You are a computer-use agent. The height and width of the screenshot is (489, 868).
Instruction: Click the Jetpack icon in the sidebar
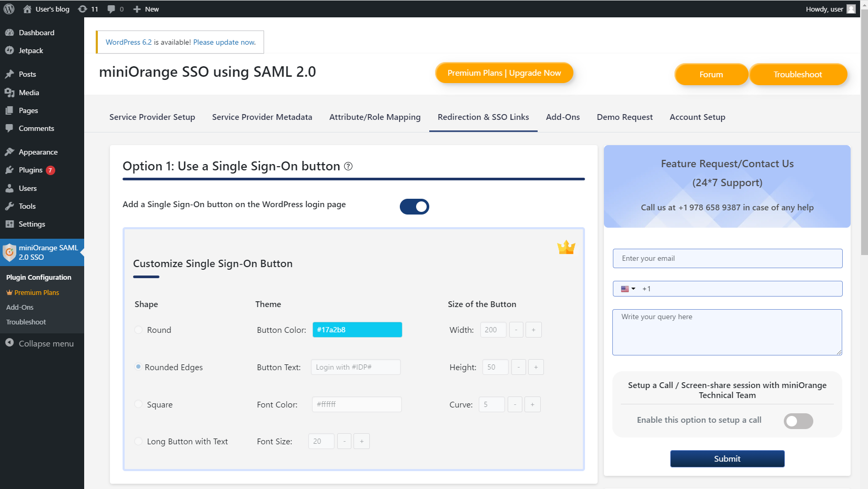coord(11,50)
